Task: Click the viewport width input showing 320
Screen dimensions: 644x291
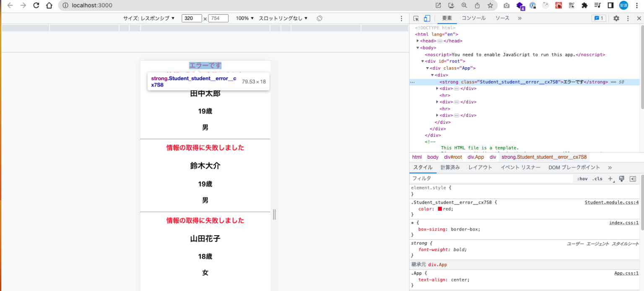Action: pos(191,18)
